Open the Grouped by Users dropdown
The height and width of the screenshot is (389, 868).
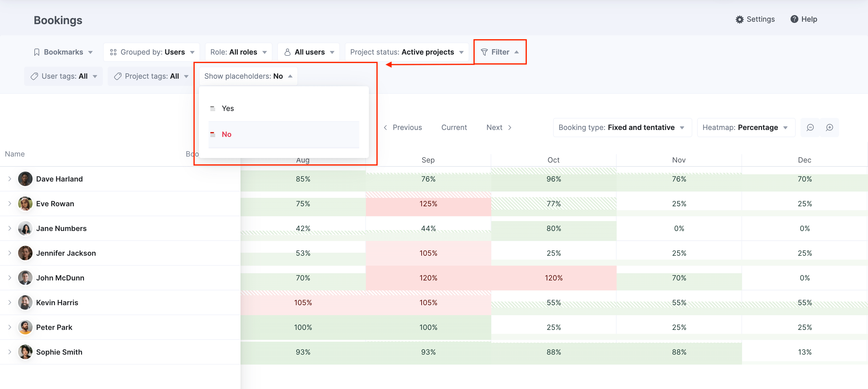point(152,52)
